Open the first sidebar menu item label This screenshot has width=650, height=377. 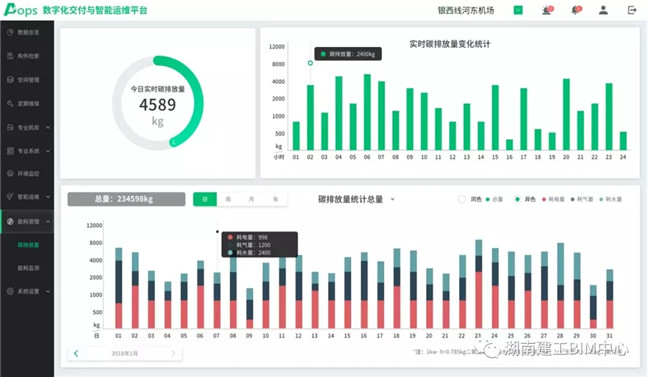(28, 32)
